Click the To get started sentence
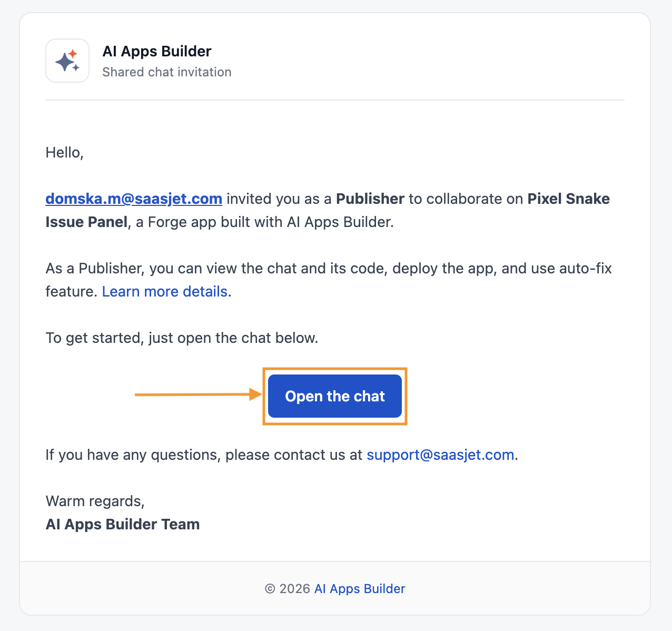This screenshot has width=672, height=631. click(x=182, y=338)
